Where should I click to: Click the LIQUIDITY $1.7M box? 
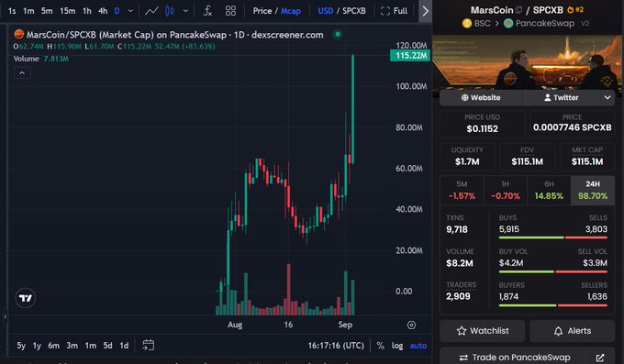(467, 157)
